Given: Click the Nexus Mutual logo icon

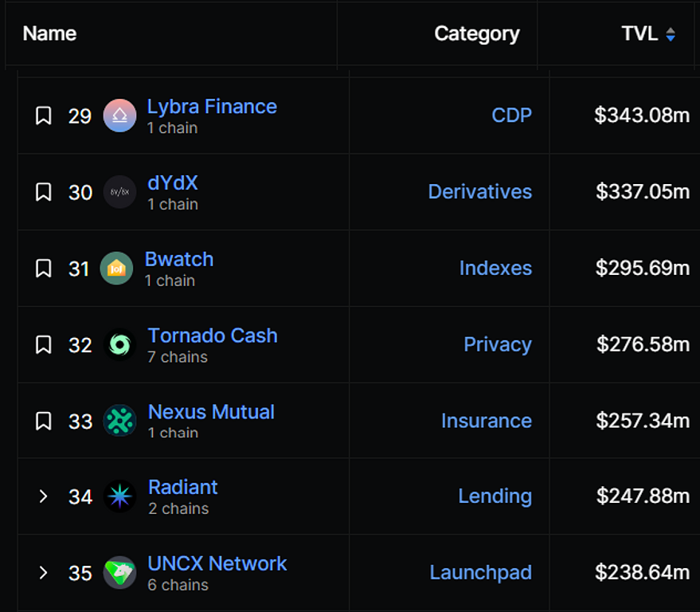Looking at the screenshot, I should [119, 421].
